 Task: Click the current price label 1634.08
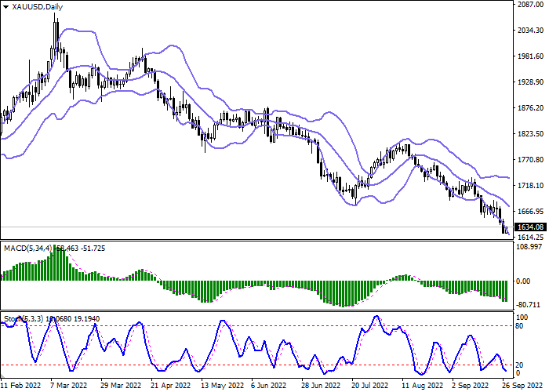[x=531, y=227]
